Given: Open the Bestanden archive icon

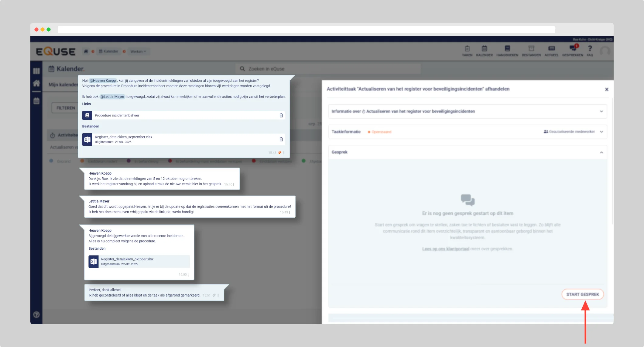Looking at the screenshot, I should click(x=531, y=51).
